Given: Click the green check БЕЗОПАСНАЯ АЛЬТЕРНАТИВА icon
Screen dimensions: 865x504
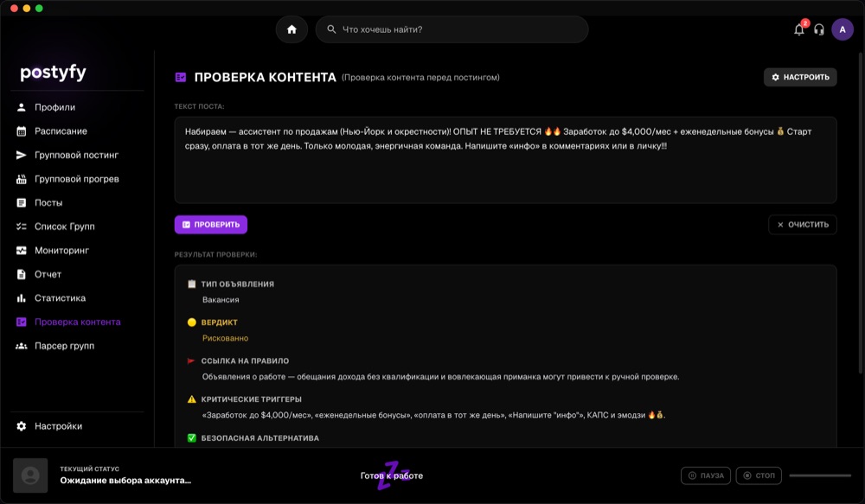Looking at the screenshot, I should pyautogui.click(x=191, y=437).
